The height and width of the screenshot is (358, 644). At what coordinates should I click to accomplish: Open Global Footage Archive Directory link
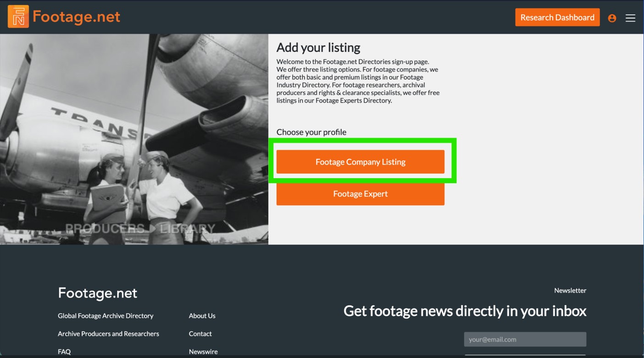pos(105,316)
